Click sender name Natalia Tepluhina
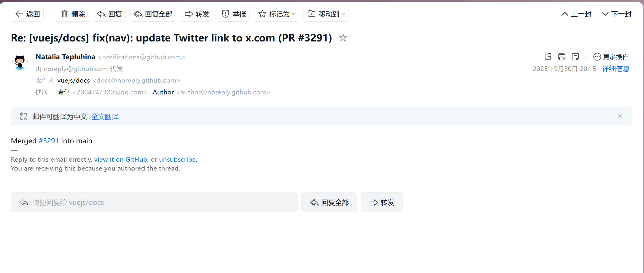 coord(65,57)
